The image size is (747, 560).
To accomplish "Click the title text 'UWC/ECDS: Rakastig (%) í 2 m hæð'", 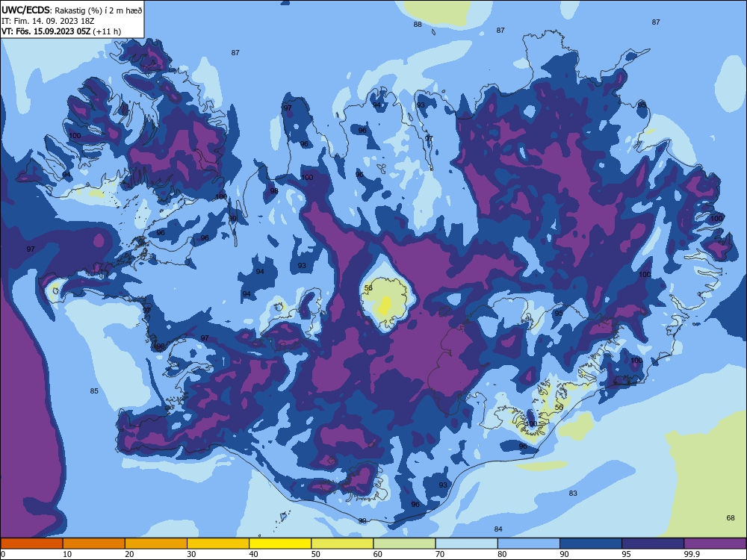I will (72, 10).
